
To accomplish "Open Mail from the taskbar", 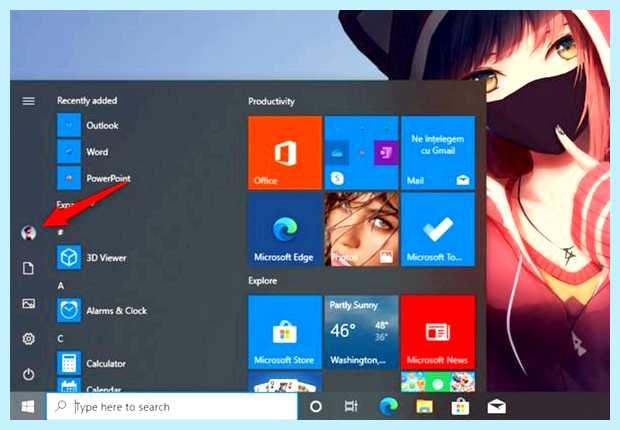I will coord(497,406).
